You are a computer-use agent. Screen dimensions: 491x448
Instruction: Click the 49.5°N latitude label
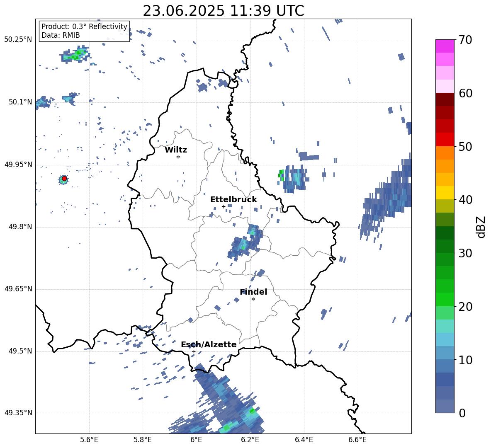(x=20, y=351)
